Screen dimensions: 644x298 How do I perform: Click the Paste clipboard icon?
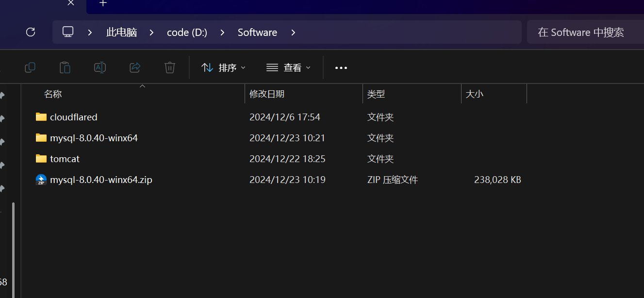(65, 67)
